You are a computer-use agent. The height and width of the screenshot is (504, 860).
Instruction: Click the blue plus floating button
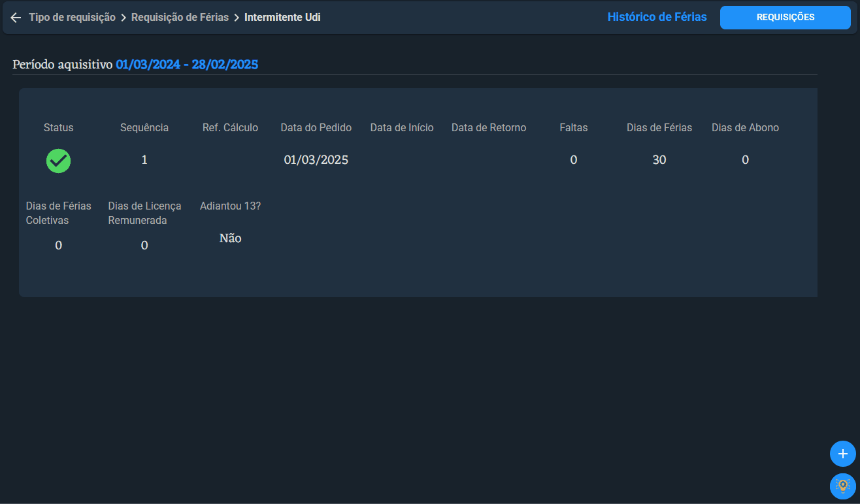pos(842,454)
